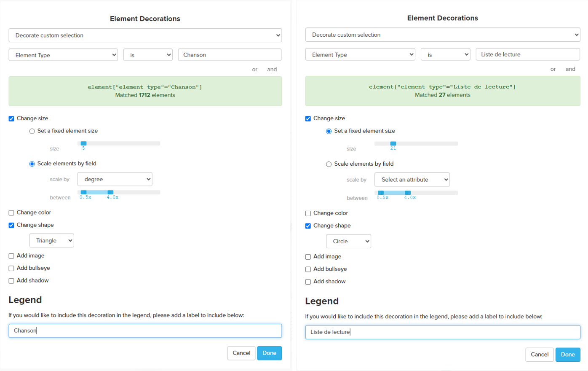Click Done in the Chanson panel
The height and width of the screenshot is (371, 588).
(270, 353)
